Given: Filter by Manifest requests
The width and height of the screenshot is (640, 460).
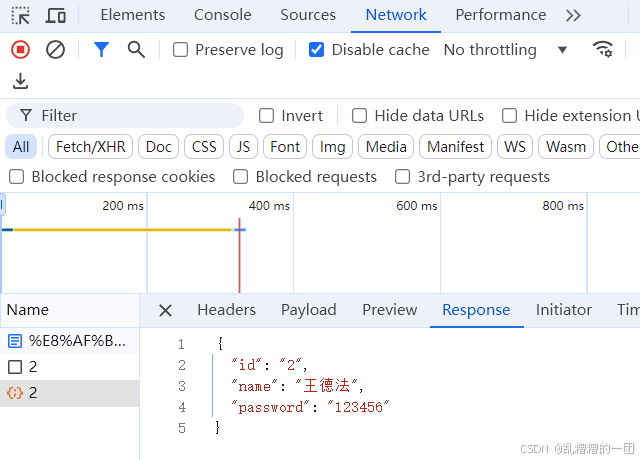Looking at the screenshot, I should click(455, 147).
